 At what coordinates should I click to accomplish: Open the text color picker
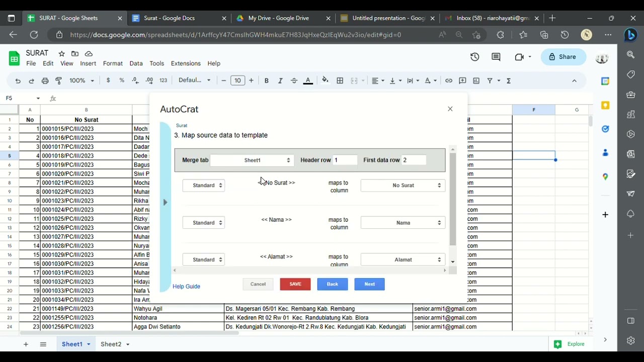point(308,80)
